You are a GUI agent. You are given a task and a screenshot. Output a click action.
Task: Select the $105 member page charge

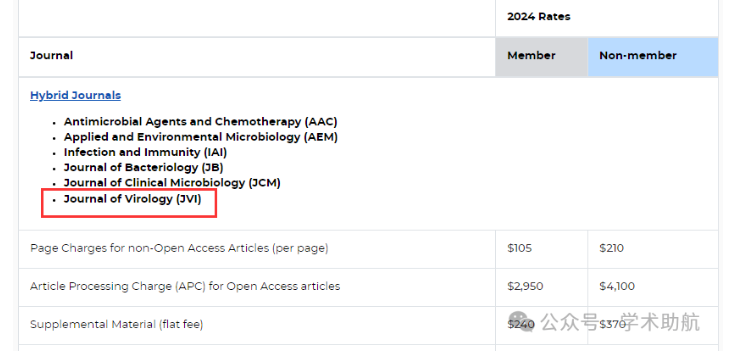tap(519, 248)
